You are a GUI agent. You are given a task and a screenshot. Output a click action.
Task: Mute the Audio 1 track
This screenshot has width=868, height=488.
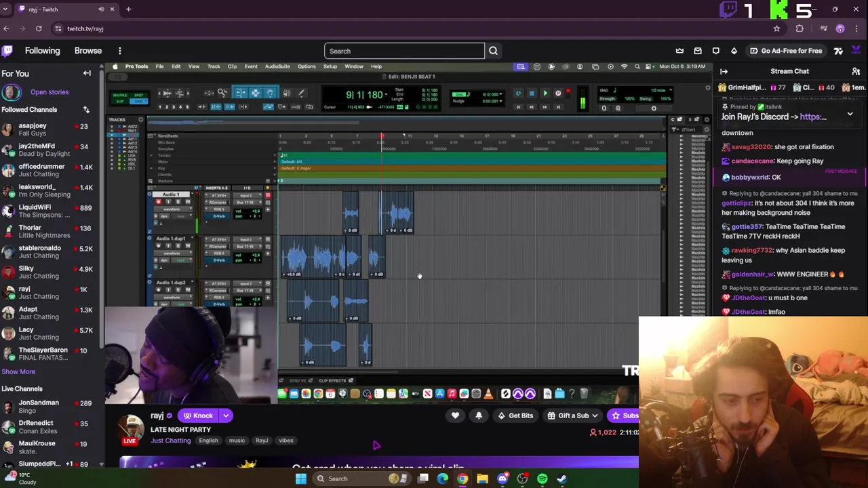[188, 202]
